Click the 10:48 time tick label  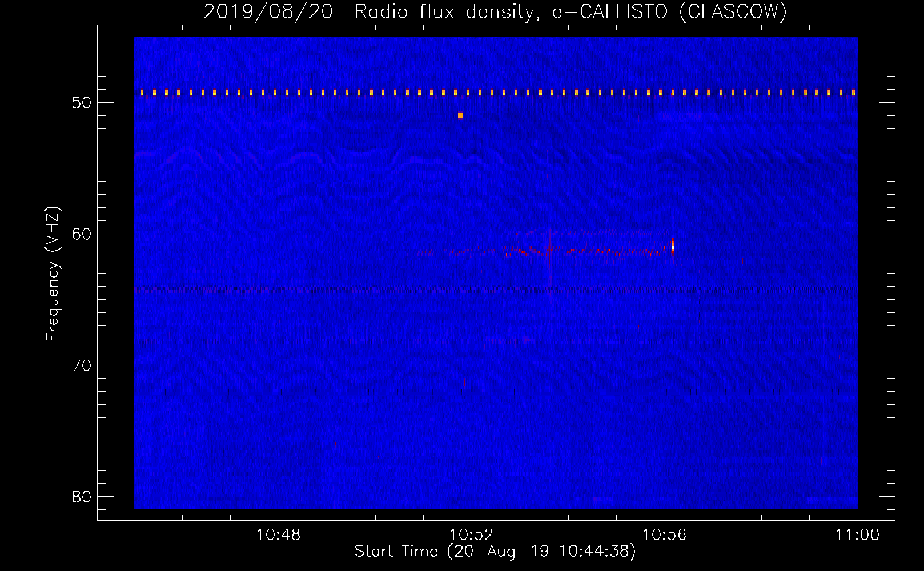coord(278,535)
